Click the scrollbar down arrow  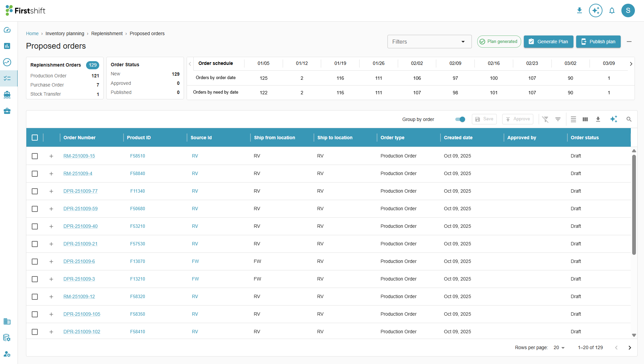click(x=634, y=335)
